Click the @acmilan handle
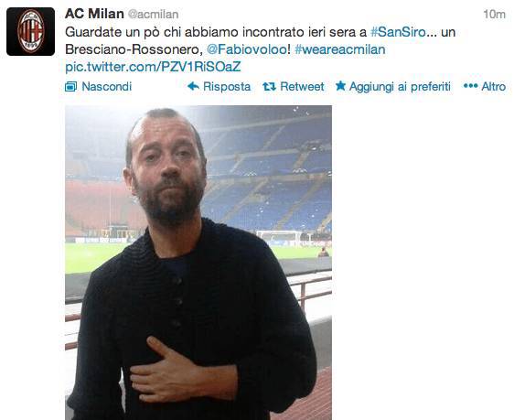The height and width of the screenshot is (420, 514). coord(153,15)
